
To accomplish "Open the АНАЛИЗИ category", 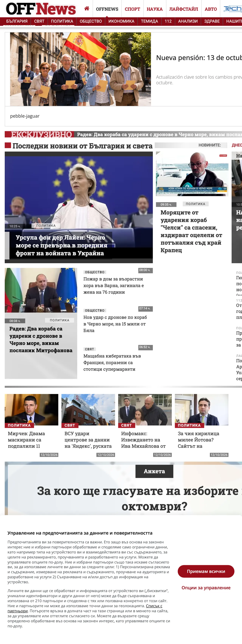I will pos(188,21).
